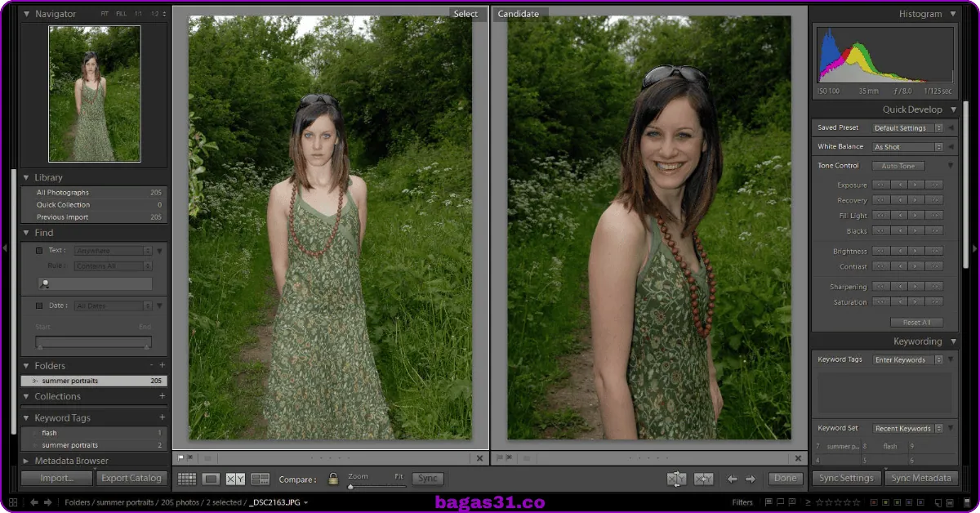Toggle the filters on/off switch

click(967, 502)
